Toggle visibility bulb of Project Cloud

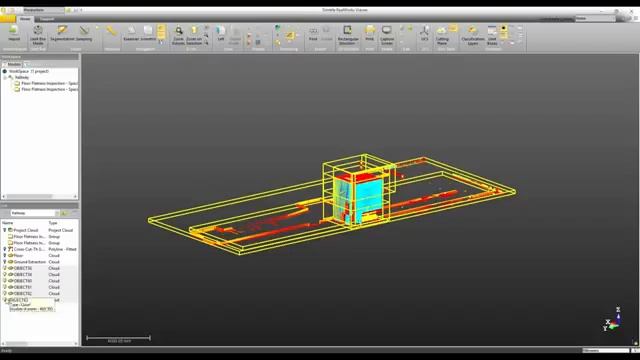click(5, 230)
